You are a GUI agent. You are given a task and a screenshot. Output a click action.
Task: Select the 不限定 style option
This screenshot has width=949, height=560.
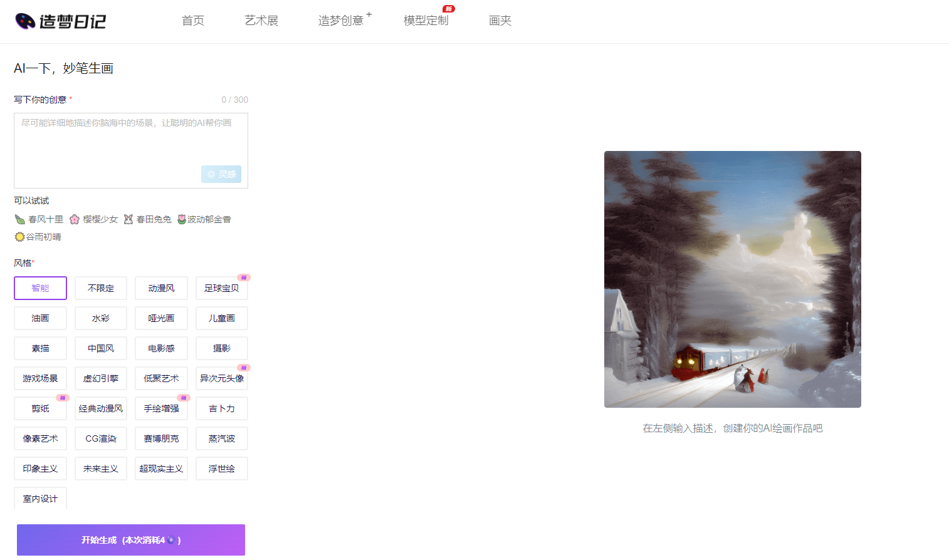tap(101, 288)
